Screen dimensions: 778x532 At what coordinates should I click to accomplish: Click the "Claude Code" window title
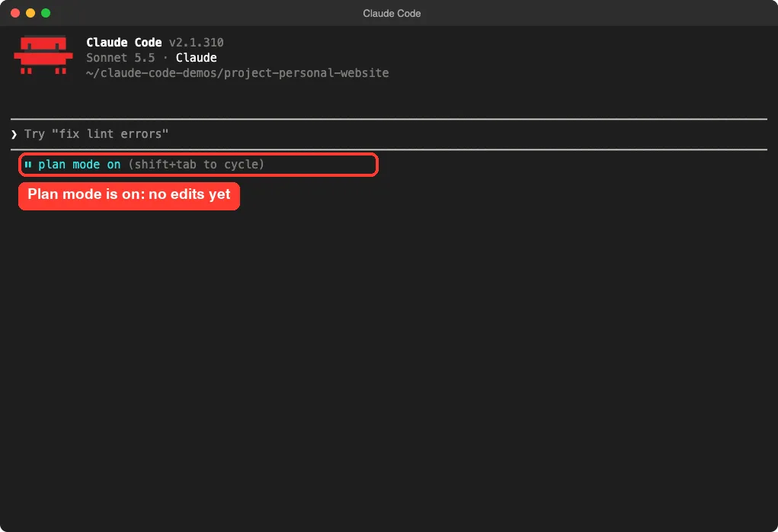(392, 14)
